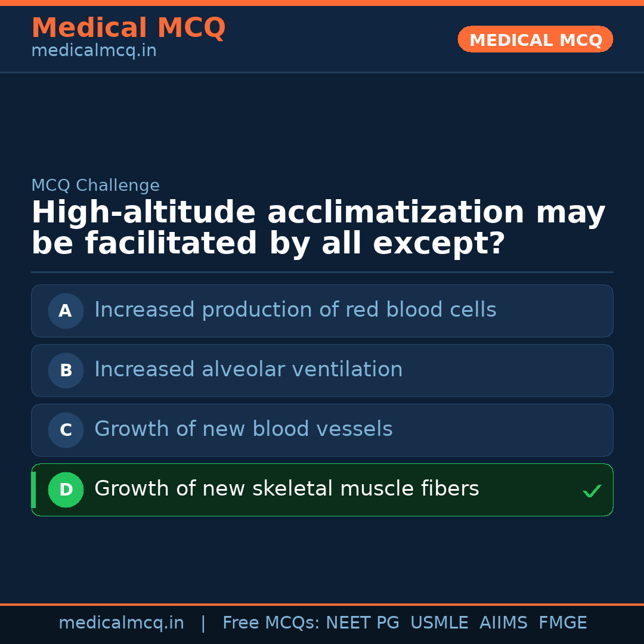The image size is (644, 644).
Task: Open the medicalmcq.in link in the footer
Action: [121, 623]
